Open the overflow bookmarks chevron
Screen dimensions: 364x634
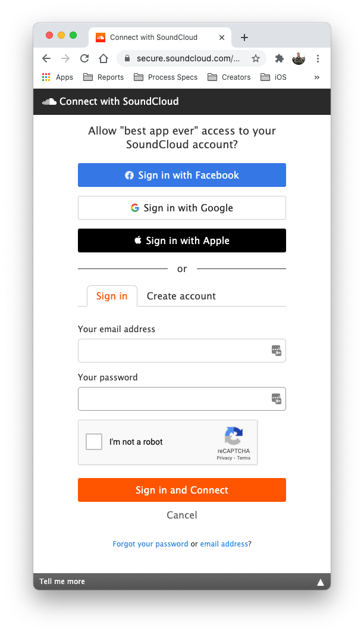click(x=316, y=77)
